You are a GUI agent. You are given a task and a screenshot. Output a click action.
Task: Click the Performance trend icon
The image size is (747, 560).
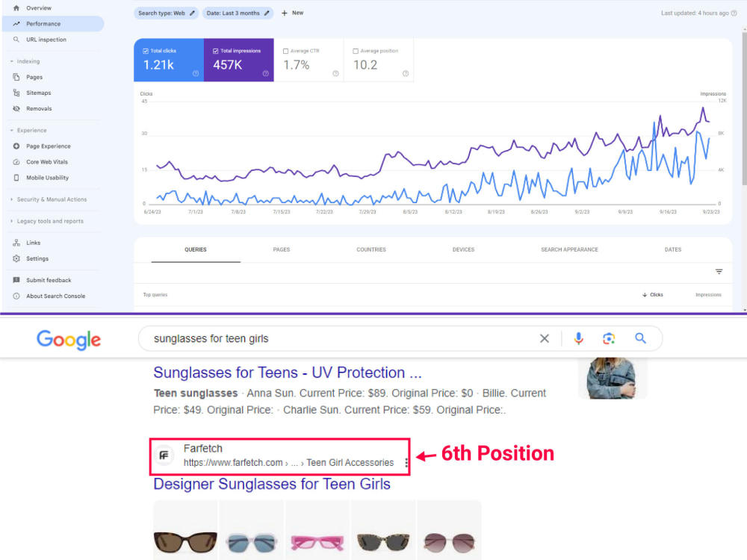[16, 24]
